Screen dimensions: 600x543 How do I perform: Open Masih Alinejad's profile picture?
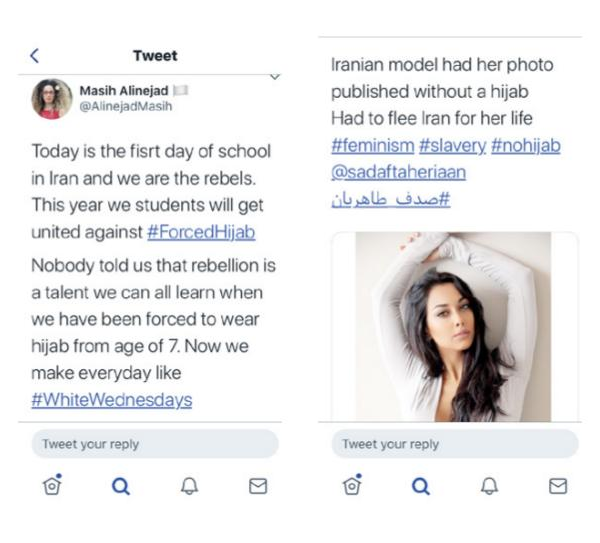click(x=52, y=99)
